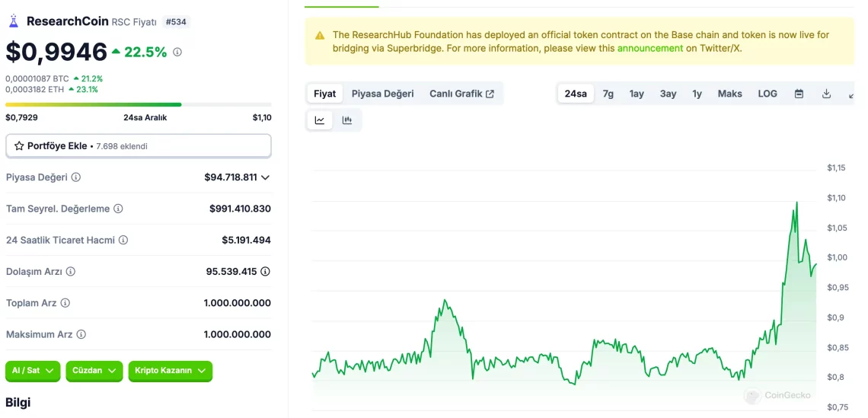Select the Fiyat chart tab
This screenshot has height=418, width=868.
point(325,94)
